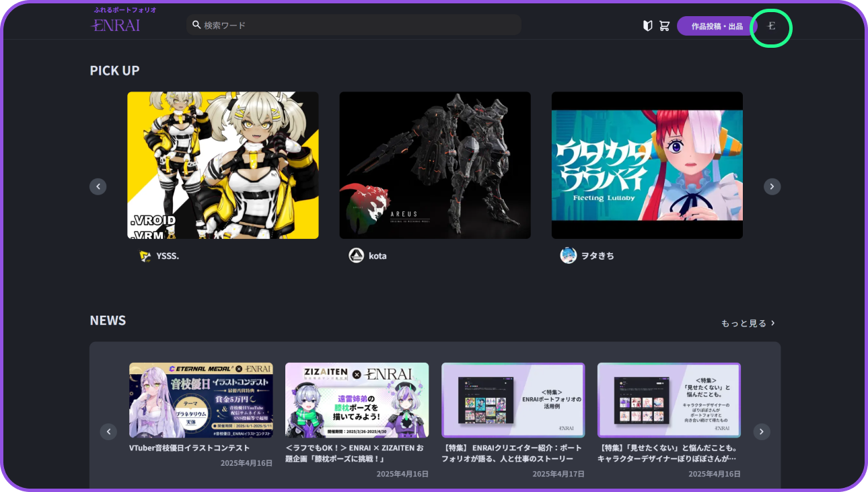Screen dimensions: 868x492
Task: Open the ENRAIポートフォリオの活用例 banner image
Action: click(513, 400)
